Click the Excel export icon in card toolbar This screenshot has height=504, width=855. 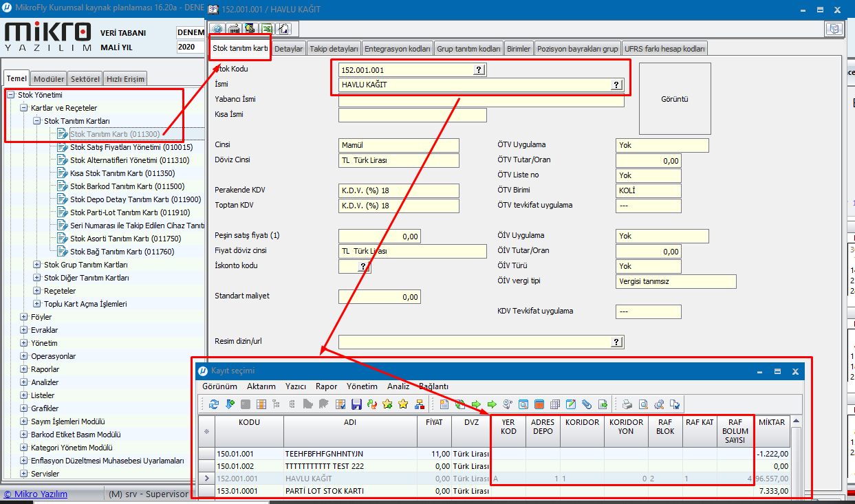[x=266, y=29]
